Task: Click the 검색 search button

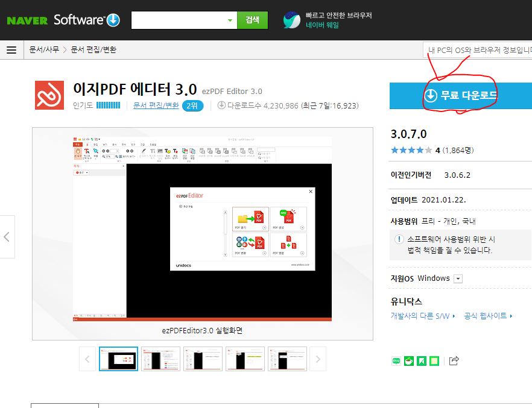Action: pyautogui.click(x=252, y=20)
